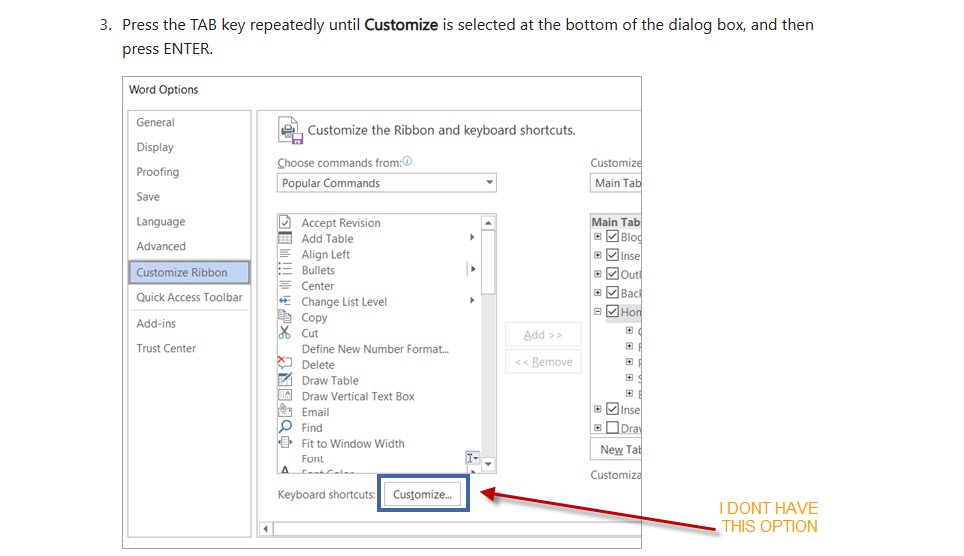
Task: Click the Add >> button
Action: (x=543, y=335)
